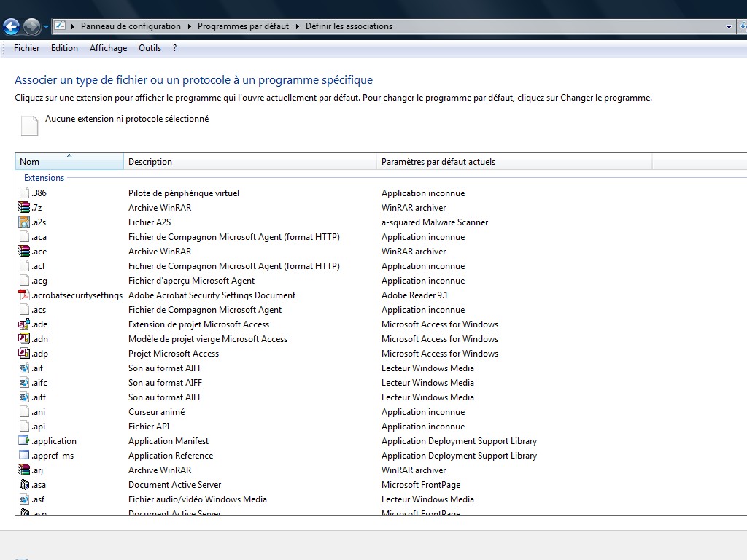Expand the address bar history dropdown
Viewport: 747px width, 560px height.
(x=729, y=27)
